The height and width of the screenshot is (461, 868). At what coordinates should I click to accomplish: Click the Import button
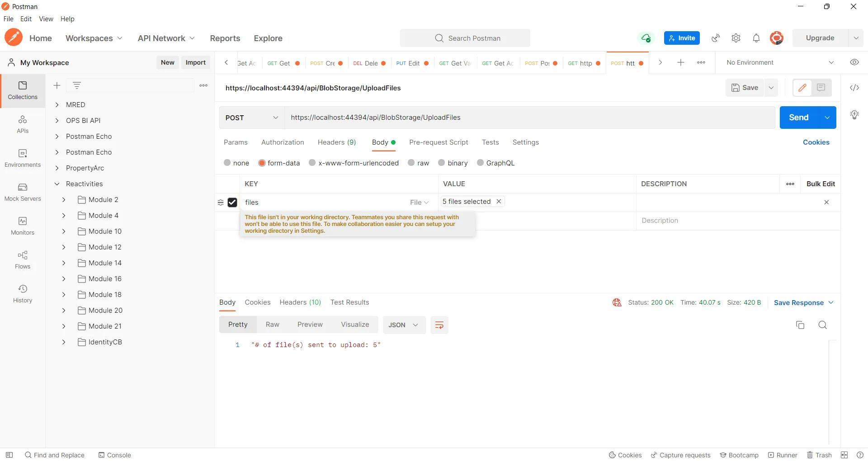pos(195,62)
